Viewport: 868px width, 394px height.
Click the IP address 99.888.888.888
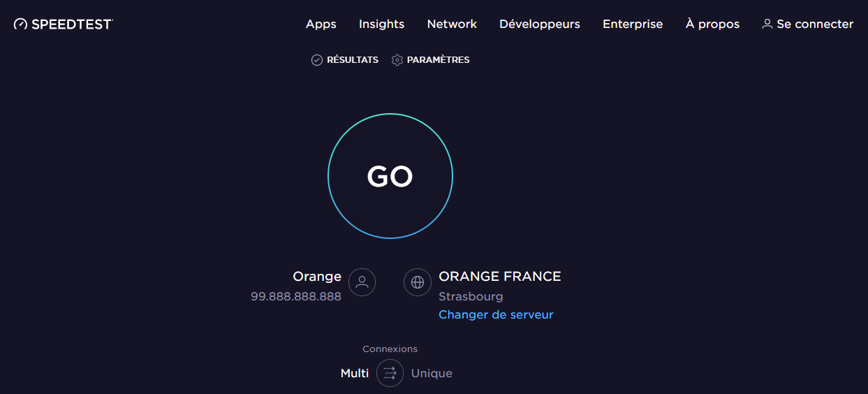tap(296, 296)
